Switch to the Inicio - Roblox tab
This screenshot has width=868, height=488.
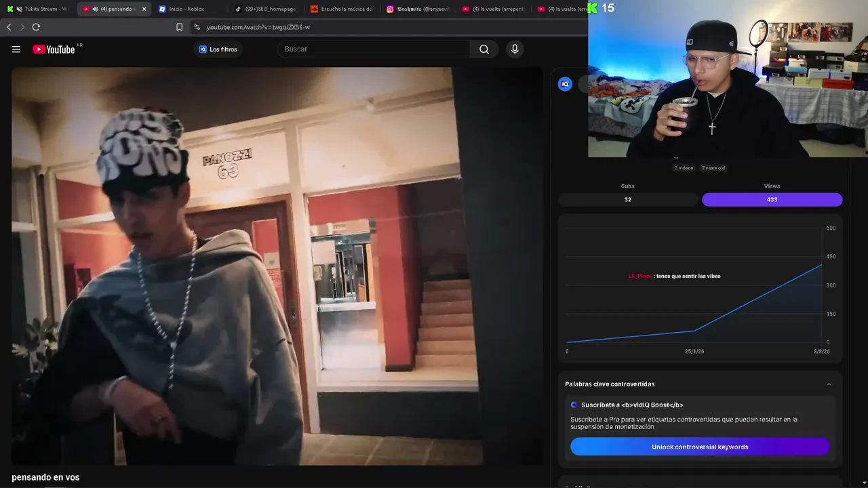click(x=190, y=9)
